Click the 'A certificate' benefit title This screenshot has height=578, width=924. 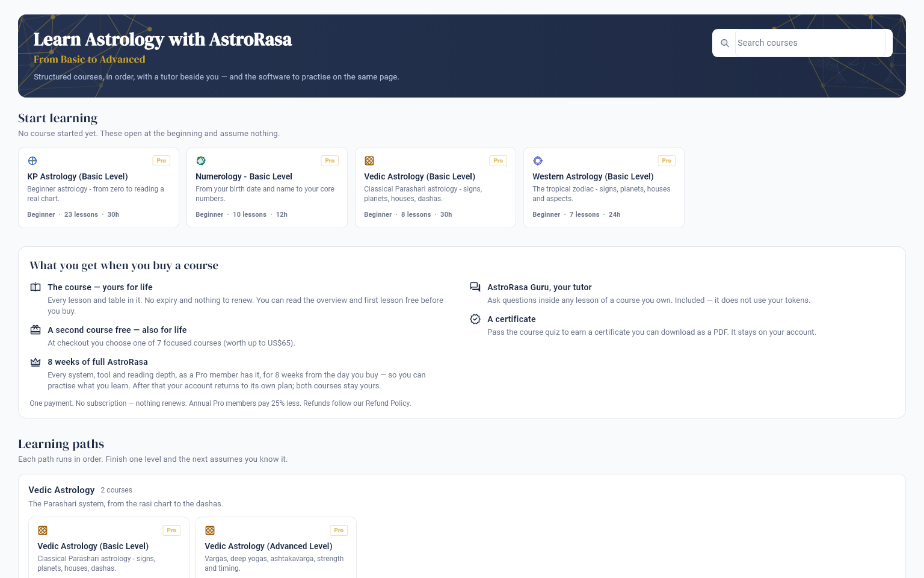click(511, 319)
